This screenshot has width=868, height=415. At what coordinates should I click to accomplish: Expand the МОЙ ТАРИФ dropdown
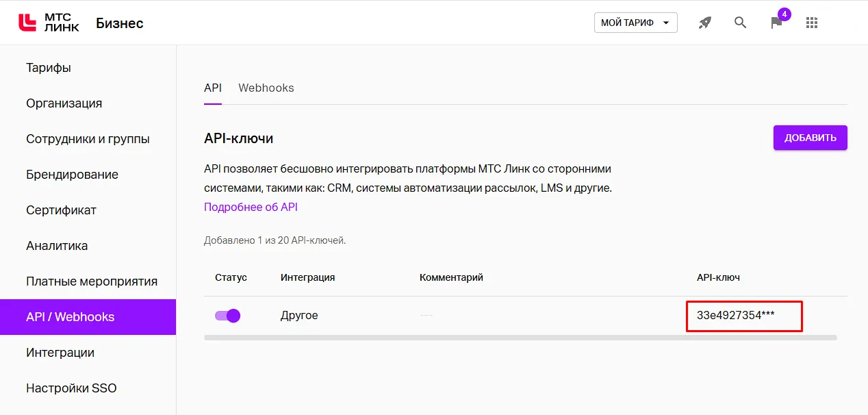[x=635, y=23]
